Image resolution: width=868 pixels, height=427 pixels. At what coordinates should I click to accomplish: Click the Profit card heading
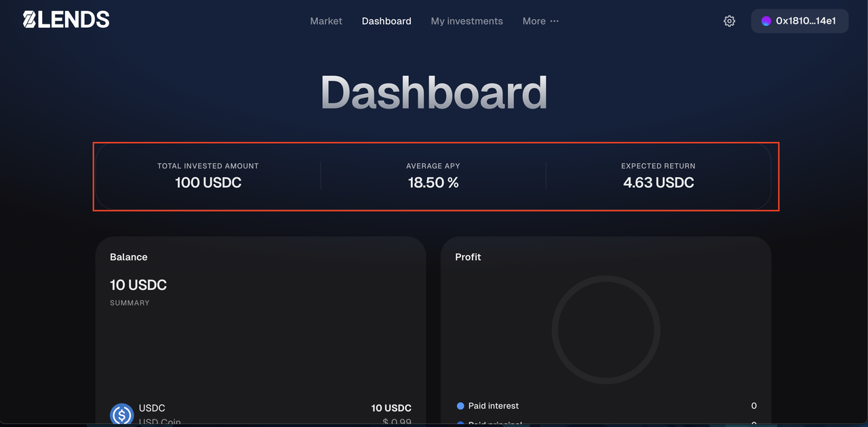coord(468,257)
